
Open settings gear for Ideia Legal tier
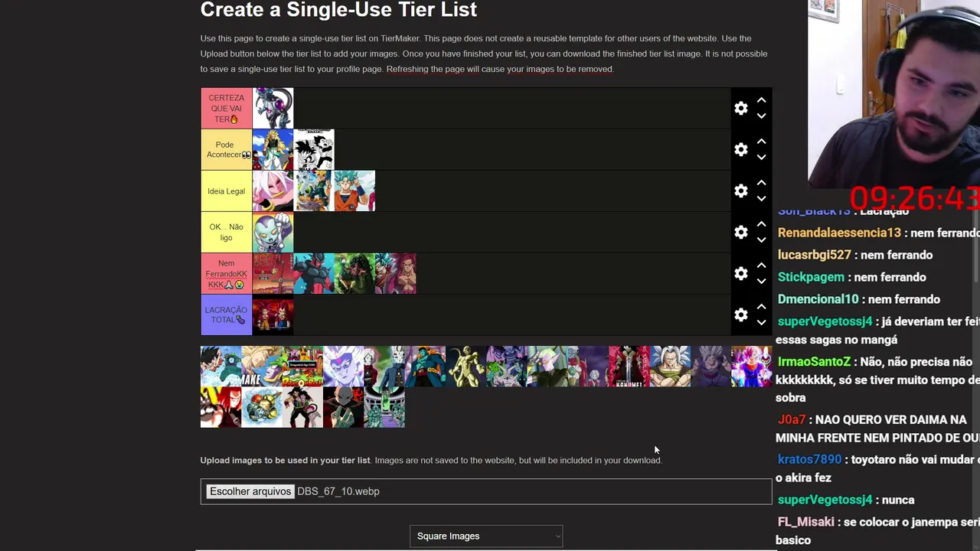pos(740,191)
